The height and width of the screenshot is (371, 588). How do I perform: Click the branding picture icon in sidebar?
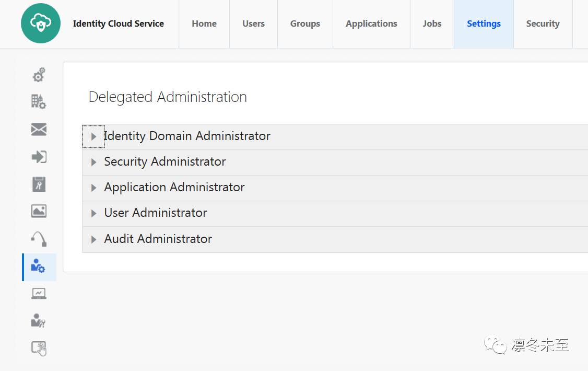39,211
